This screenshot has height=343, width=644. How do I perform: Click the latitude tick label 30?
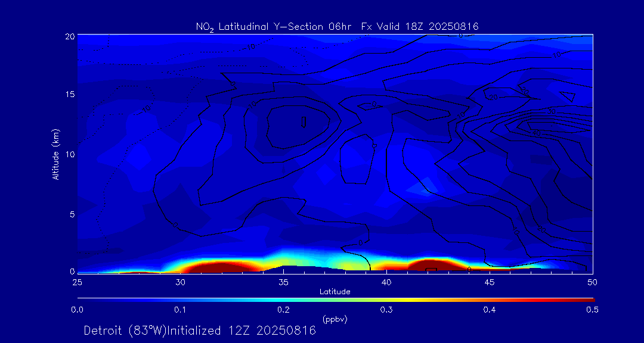click(x=180, y=282)
